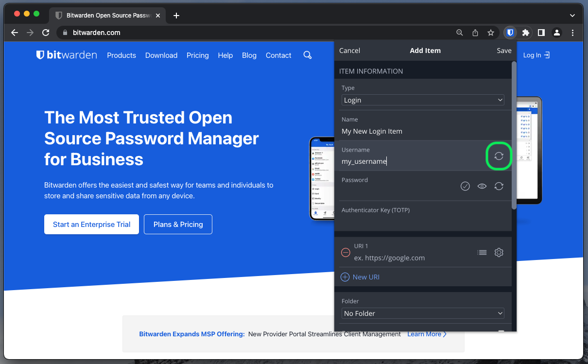The width and height of the screenshot is (588, 364).
Task: Generate a password with the Password row icon
Action: tap(499, 186)
